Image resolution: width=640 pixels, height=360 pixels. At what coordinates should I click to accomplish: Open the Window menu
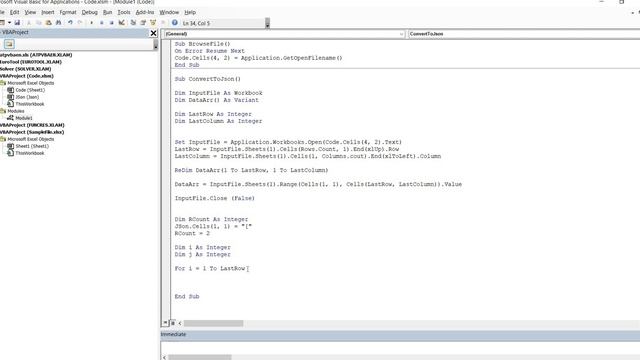(169, 12)
